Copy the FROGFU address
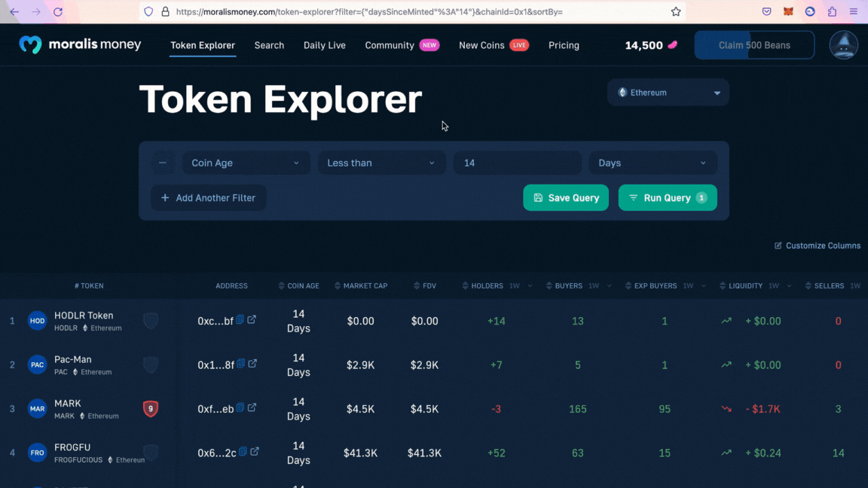Screen dimensions: 868x488 click(243, 452)
